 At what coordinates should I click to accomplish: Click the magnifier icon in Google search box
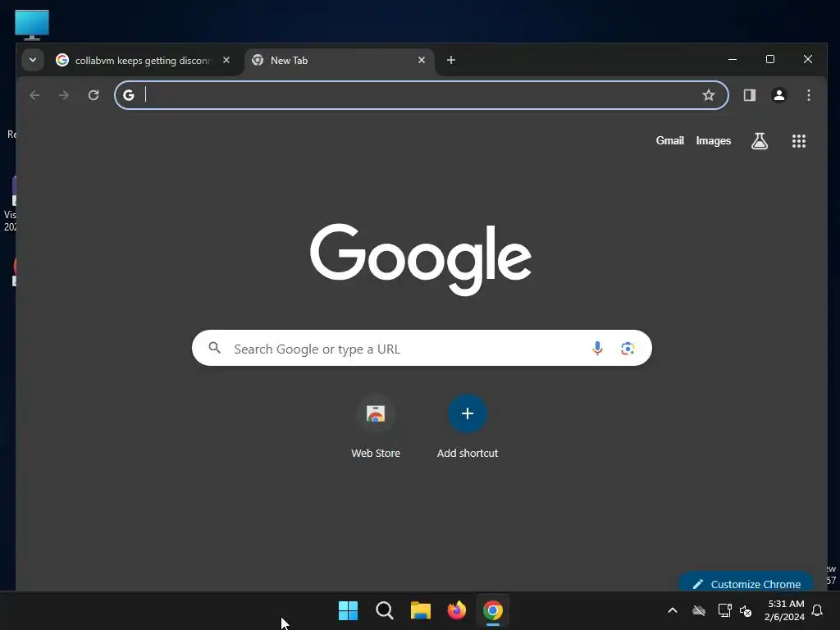click(215, 348)
